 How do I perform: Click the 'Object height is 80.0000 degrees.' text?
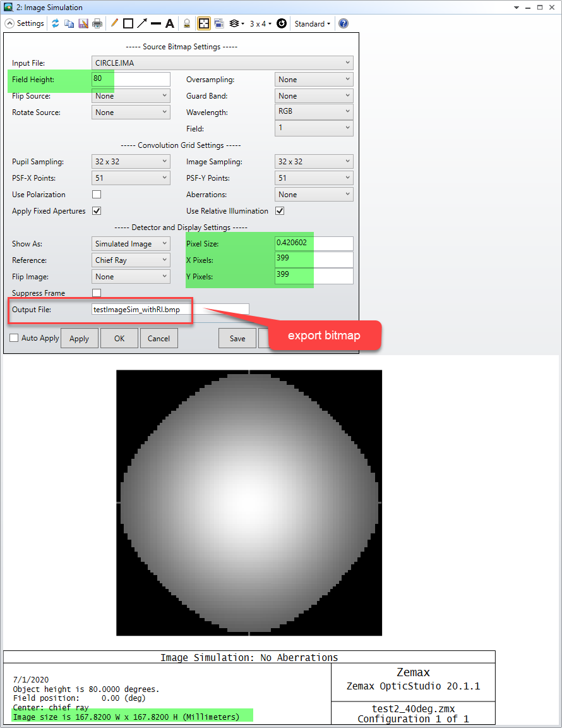tap(86, 689)
